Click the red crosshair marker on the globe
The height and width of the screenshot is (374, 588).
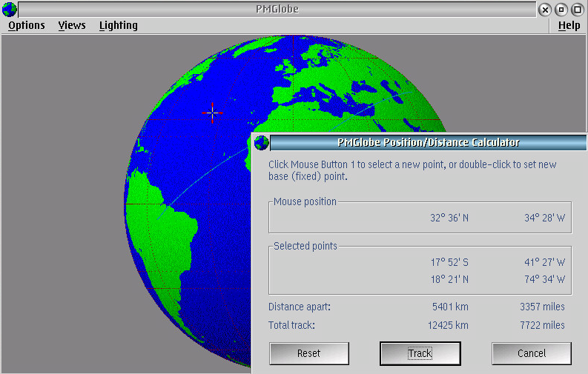coord(212,113)
